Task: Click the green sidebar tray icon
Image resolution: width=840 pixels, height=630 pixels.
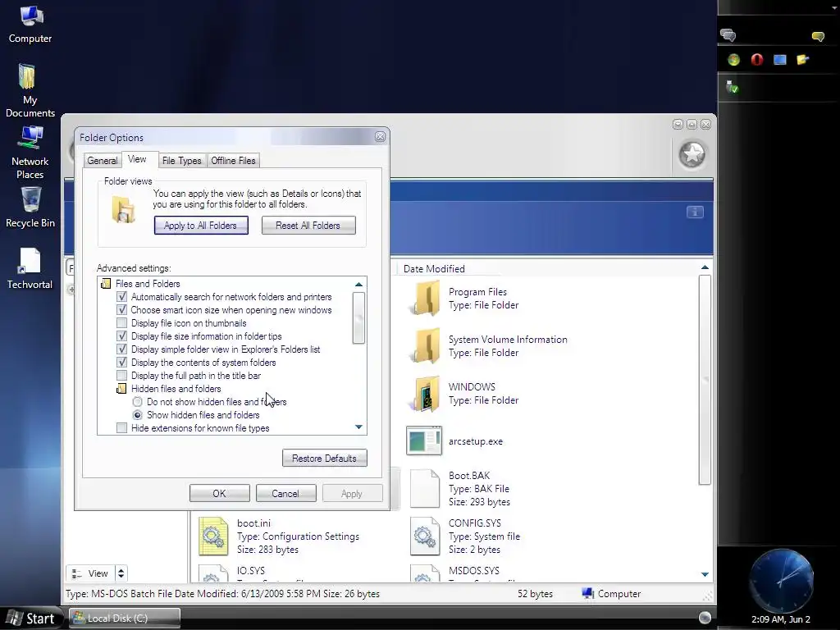Action: pos(733,60)
